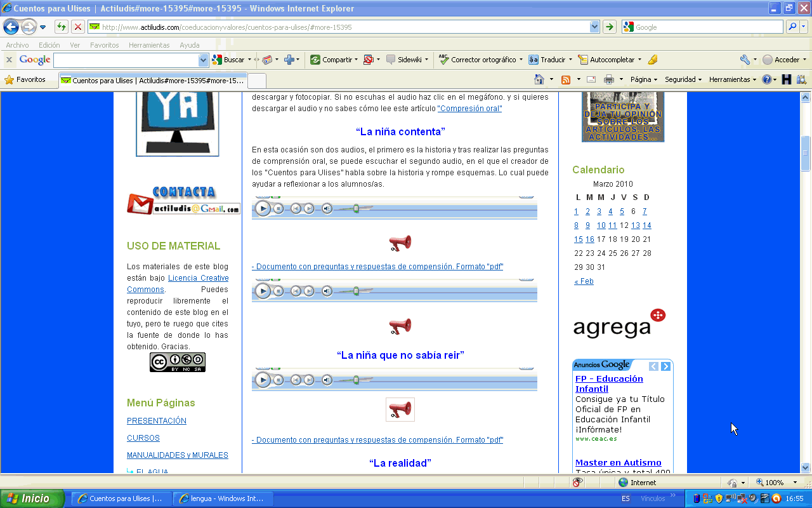Open the recent pages dropdown next to Forward
The height and width of the screenshot is (508, 812).
(x=43, y=27)
